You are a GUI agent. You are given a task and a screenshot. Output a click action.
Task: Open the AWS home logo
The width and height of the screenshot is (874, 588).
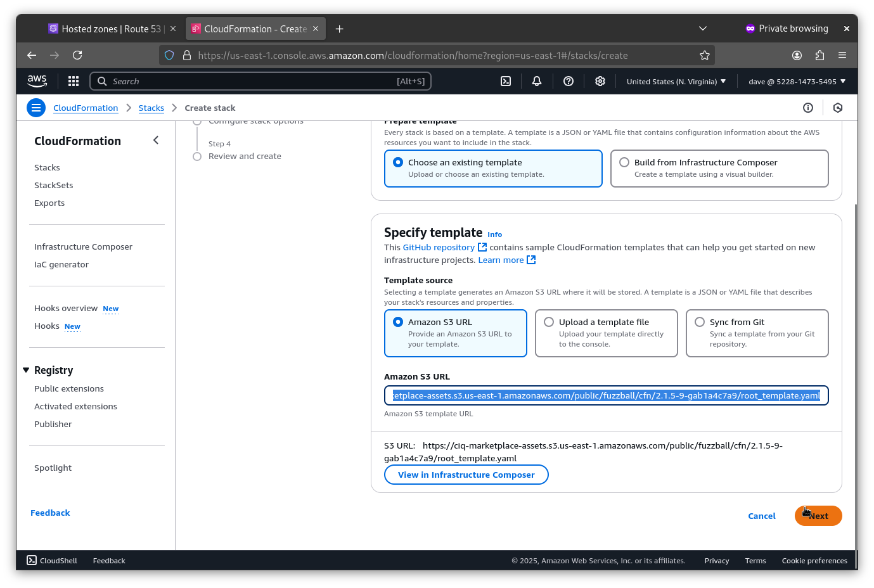pyautogui.click(x=37, y=80)
